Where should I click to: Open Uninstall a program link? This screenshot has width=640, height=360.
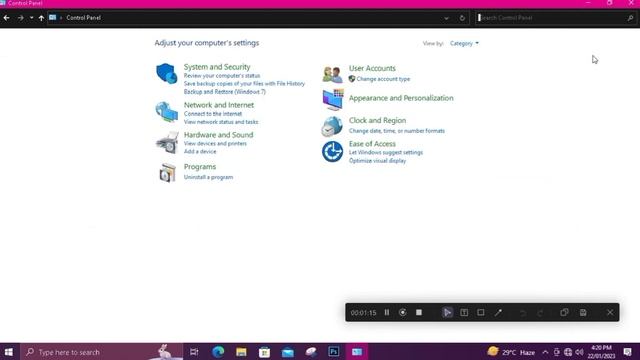[x=208, y=177]
